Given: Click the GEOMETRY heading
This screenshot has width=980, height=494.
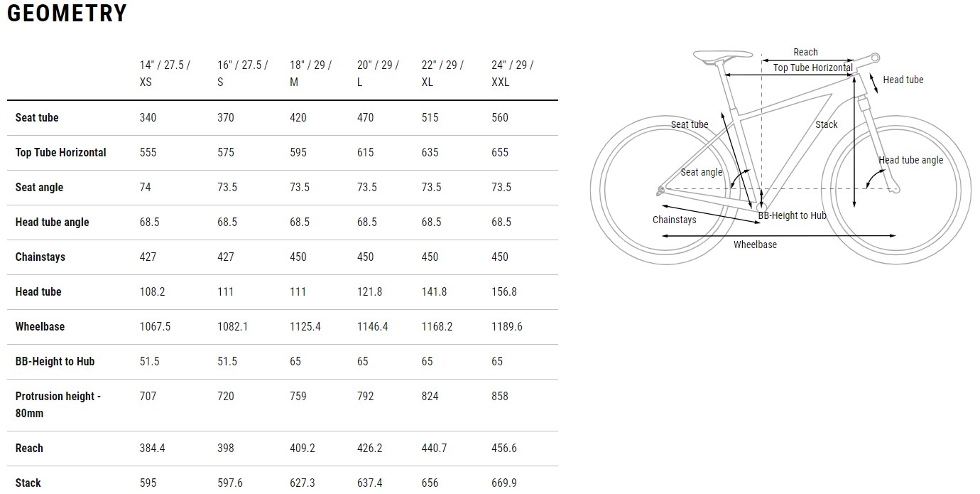Looking at the screenshot, I should click(67, 14).
